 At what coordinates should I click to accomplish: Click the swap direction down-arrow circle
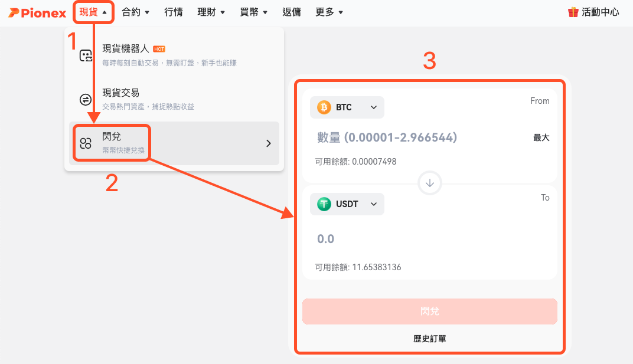429,183
